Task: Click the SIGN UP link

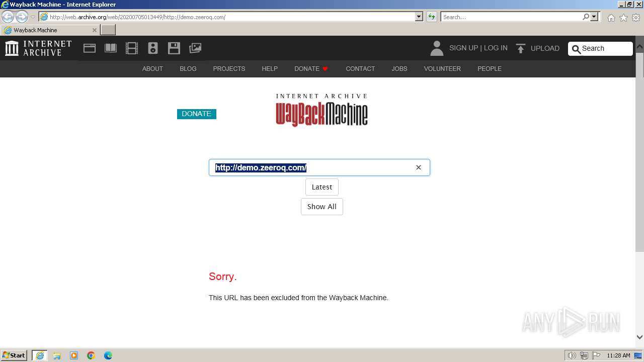Action: click(463, 48)
